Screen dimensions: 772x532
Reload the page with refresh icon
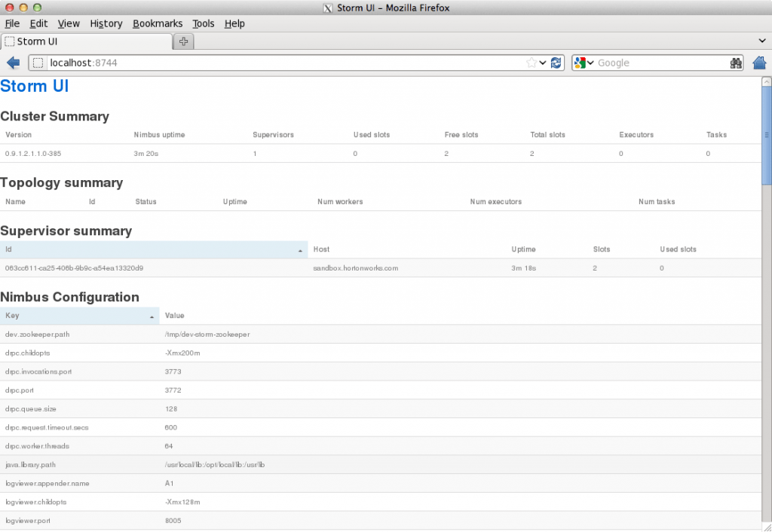pos(556,63)
